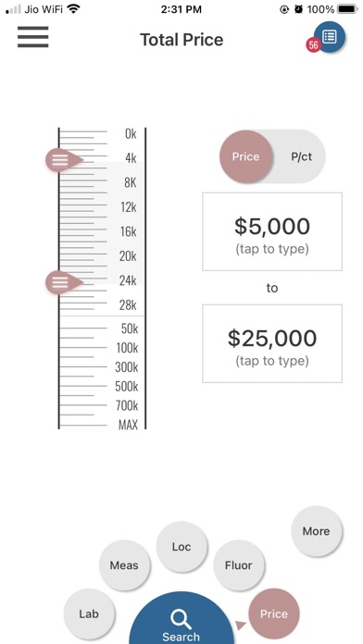Open the Loc filter bubble

pos(181,547)
